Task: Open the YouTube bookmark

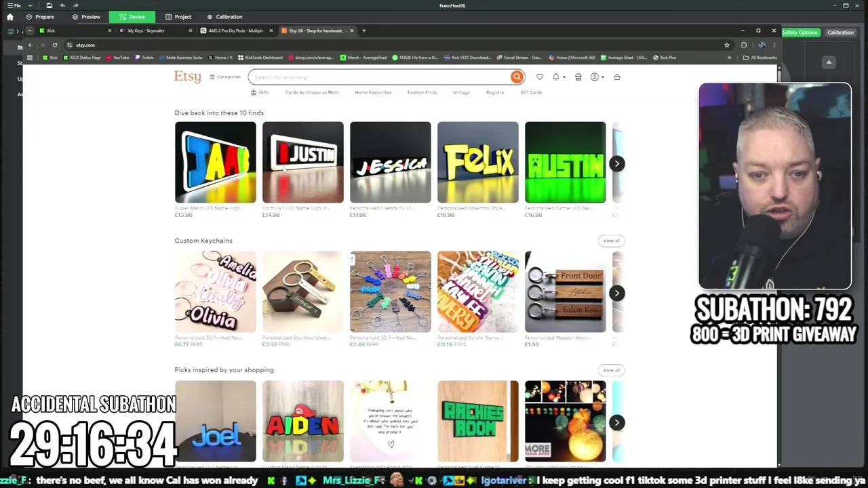Action: tap(117, 58)
